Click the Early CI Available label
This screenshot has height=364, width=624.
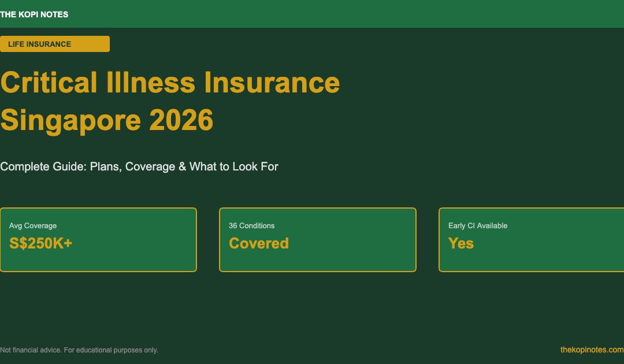[x=478, y=225]
